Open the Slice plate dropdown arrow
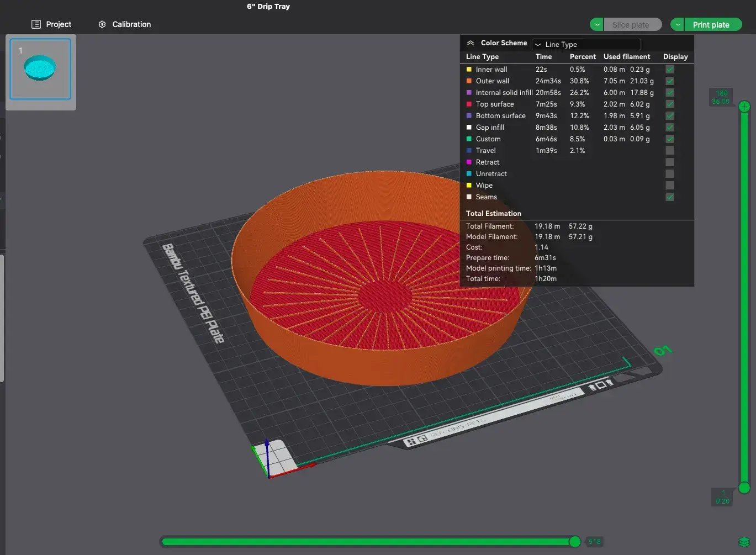The height and width of the screenshot is (555, 756). 597,25
